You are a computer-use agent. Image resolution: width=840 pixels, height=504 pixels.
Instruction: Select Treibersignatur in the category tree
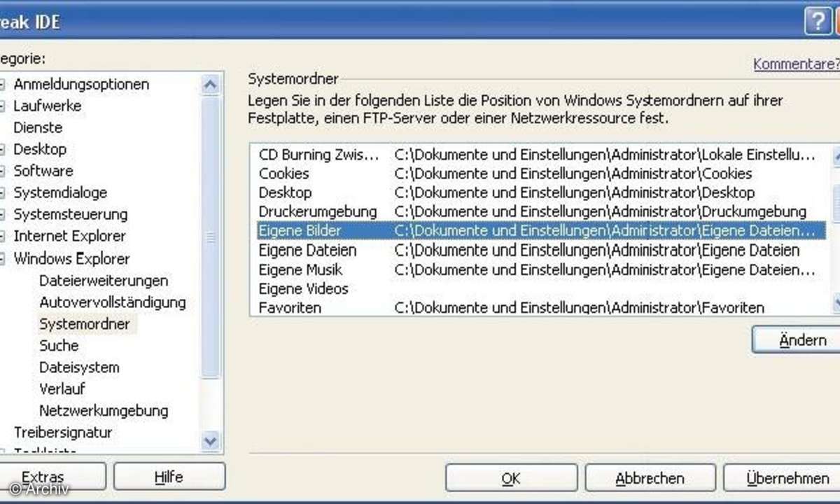(x=63, y=433)
